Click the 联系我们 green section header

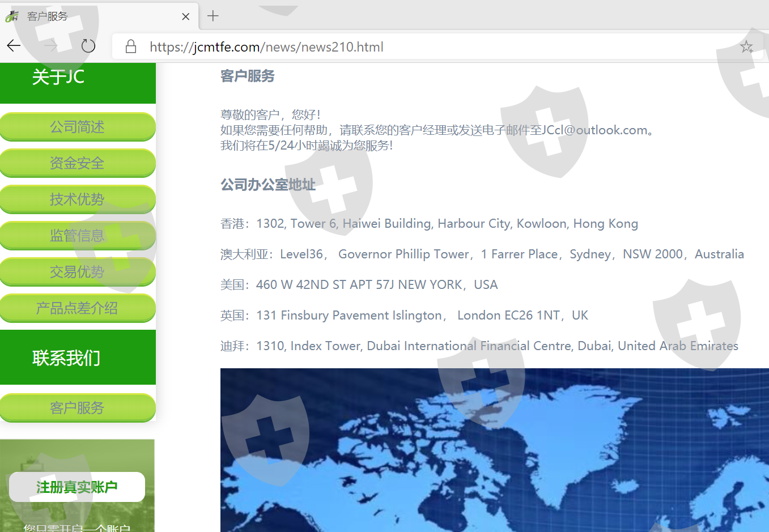click(x=77, y=357)
